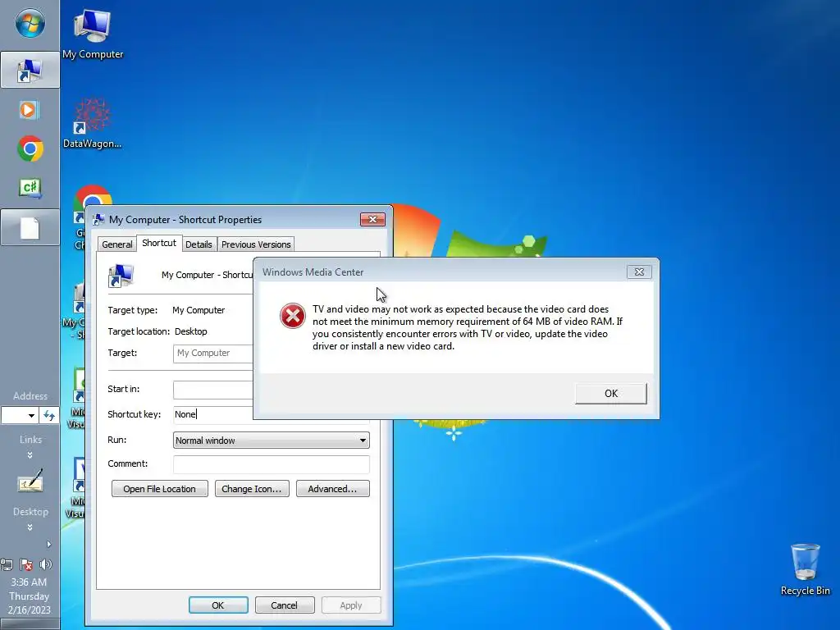
Task: Open the Run dropdown showing Normal window
Action: 271,441
